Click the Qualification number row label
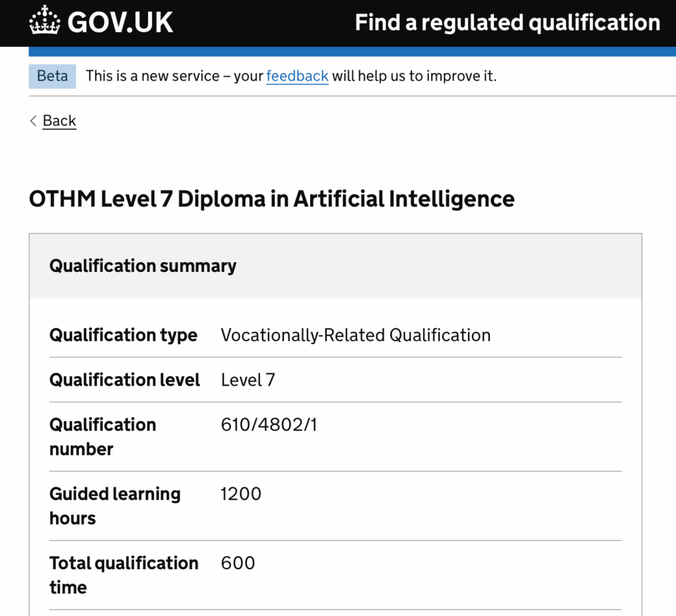Image resolution: width=676 pixels, height=616 pixels. coord(102,436)
